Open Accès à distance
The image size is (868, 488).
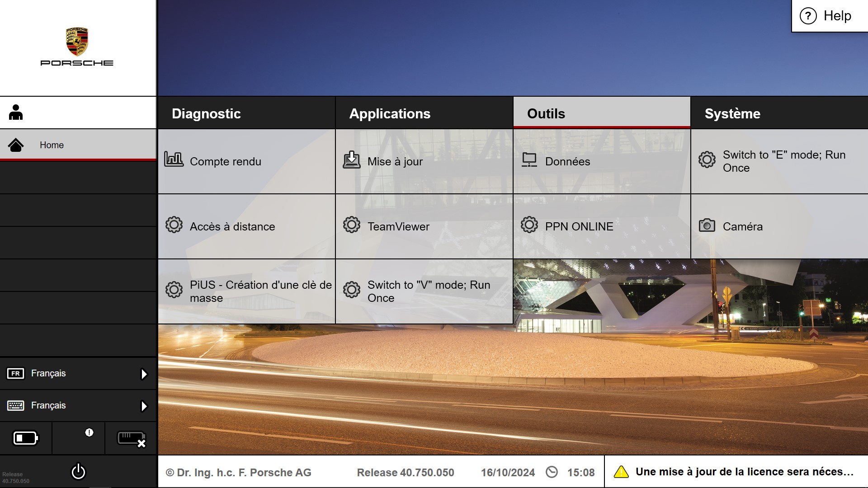click(246, 226)
